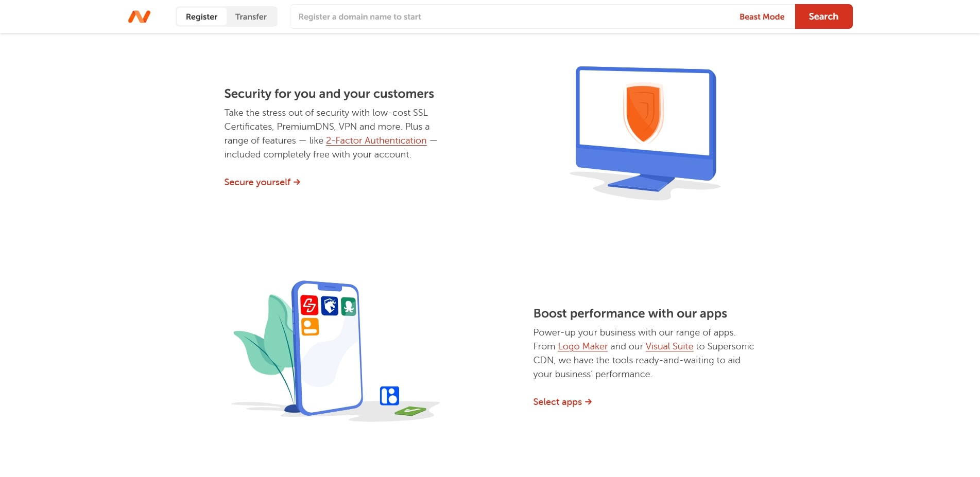Select the orange contact app icon
Viewport: 980px width, 477px height.
point(311,327)
